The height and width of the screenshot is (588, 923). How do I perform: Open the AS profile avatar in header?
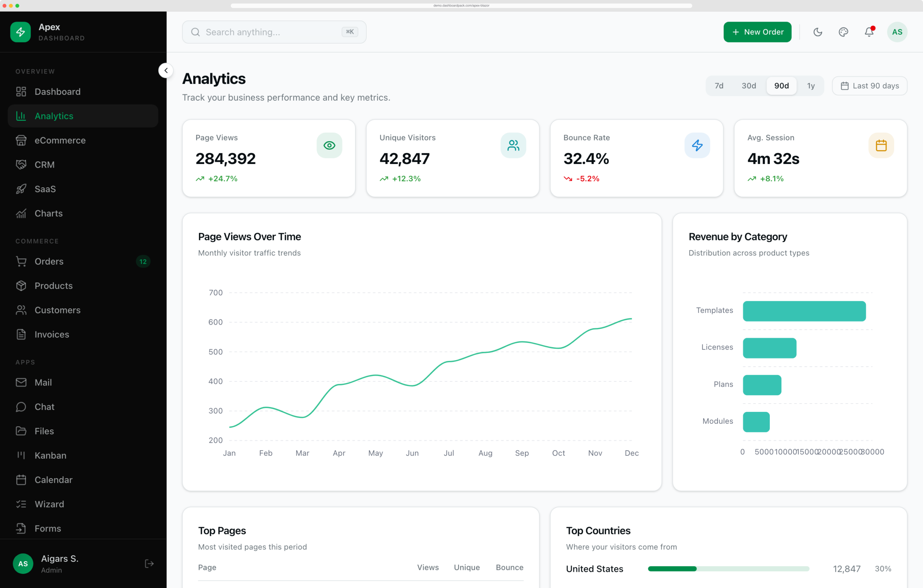pyautogui.click(x=897, y=32)
